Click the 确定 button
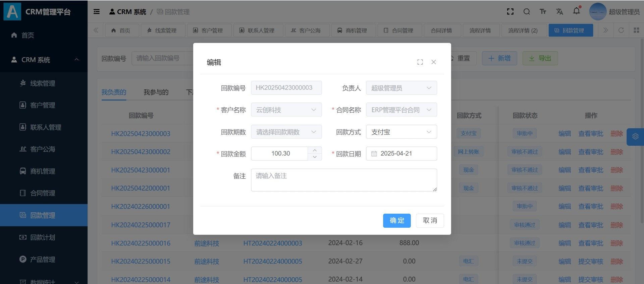This screenshot has width=644, height=284. click(397, 221)
